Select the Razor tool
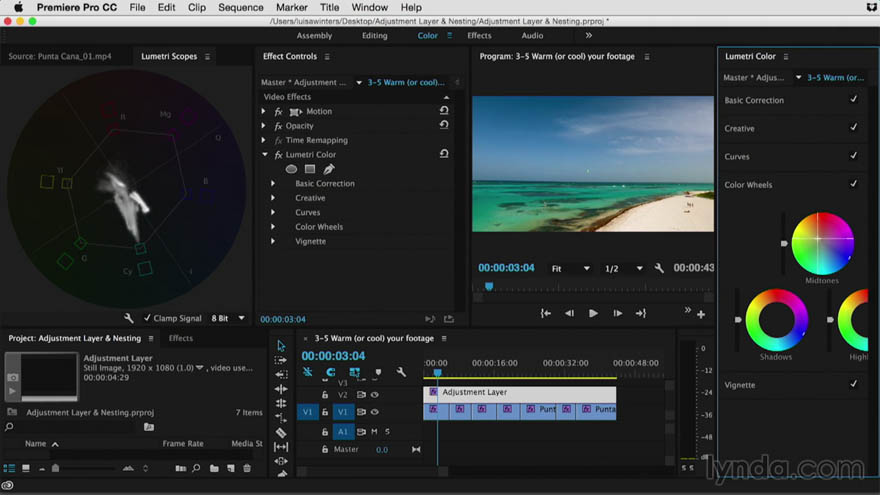Screen dimensions: 880x495 281,432
